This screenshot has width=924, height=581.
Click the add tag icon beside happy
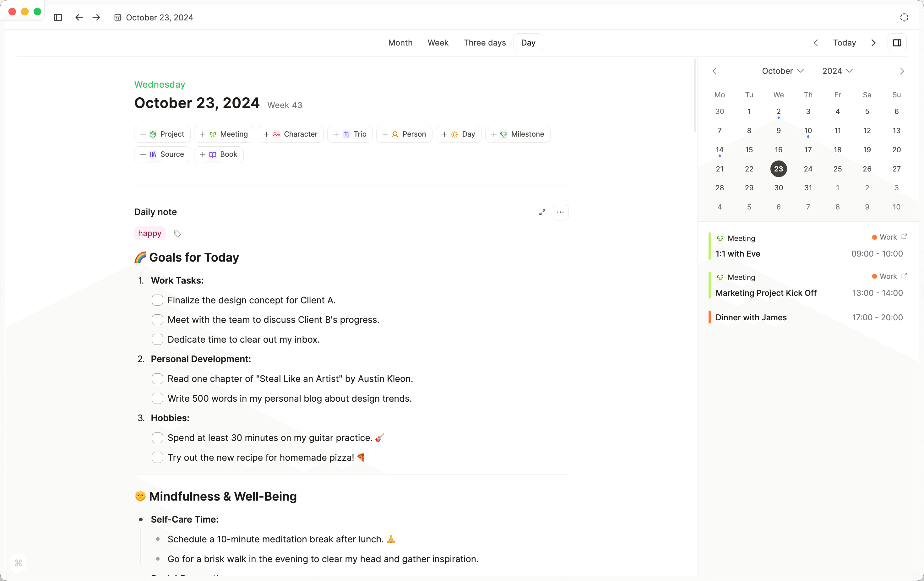pos(177,234)
